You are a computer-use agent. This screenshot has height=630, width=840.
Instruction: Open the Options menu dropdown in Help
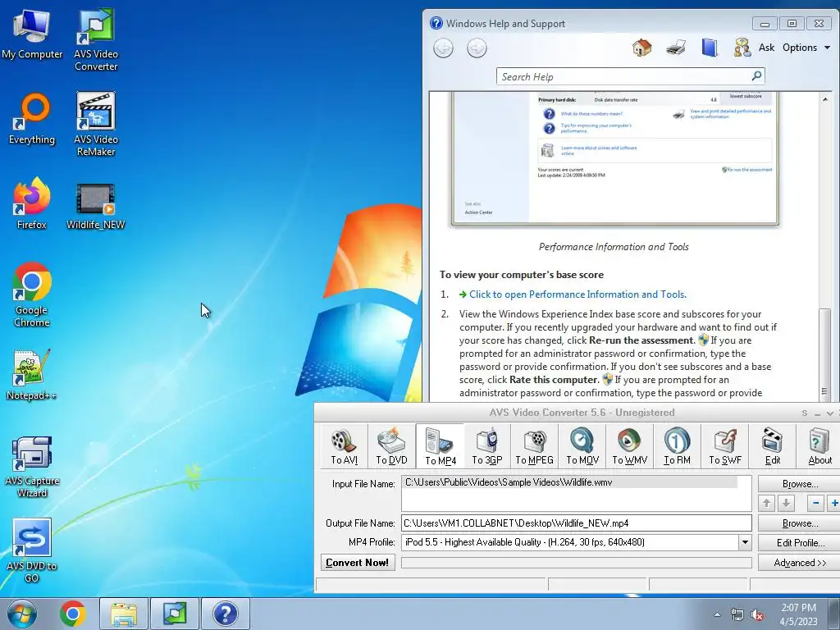pyautogui.click(x=806, y=48)
